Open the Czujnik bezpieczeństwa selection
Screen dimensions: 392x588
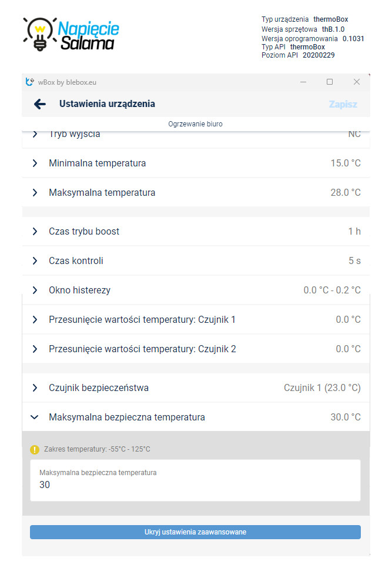tap(196, 387)
